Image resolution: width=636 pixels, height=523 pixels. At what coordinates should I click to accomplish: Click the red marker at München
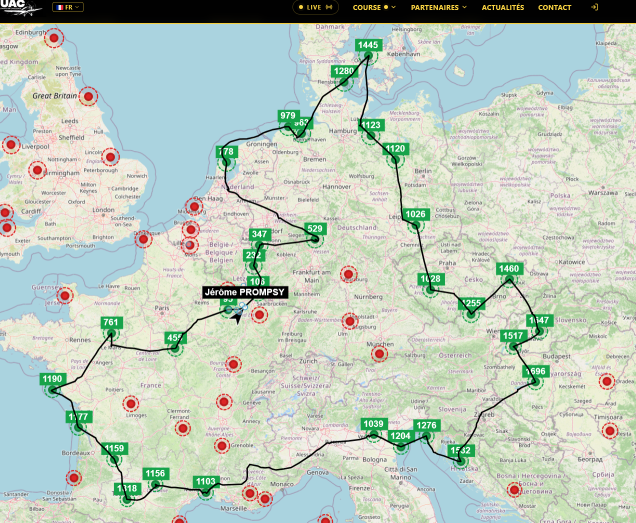click(379, 354)
